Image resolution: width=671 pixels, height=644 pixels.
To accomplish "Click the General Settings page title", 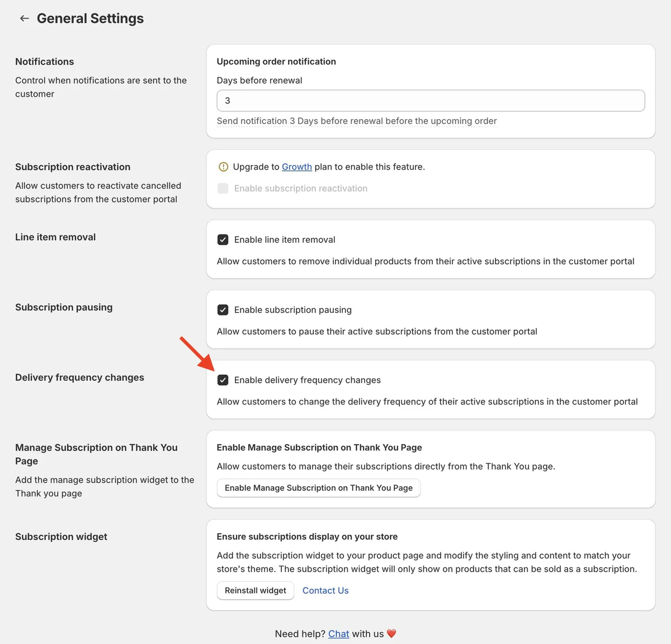I will pos(90,18).
